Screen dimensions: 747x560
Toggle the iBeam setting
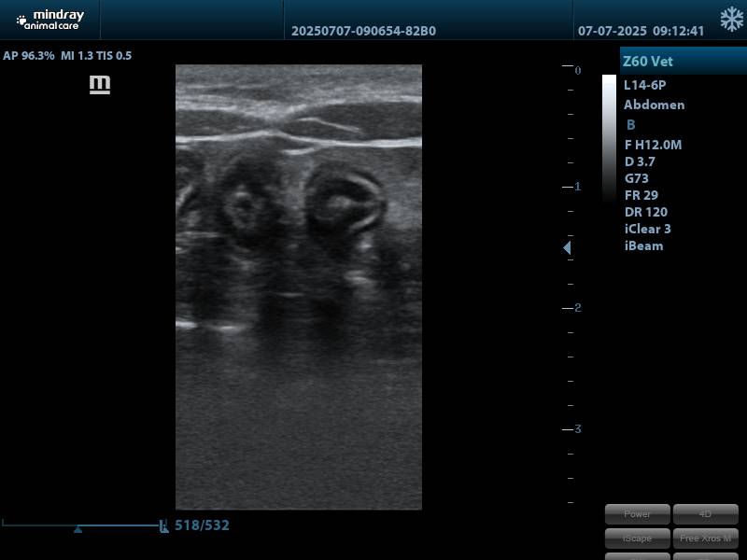pos(643,245)
